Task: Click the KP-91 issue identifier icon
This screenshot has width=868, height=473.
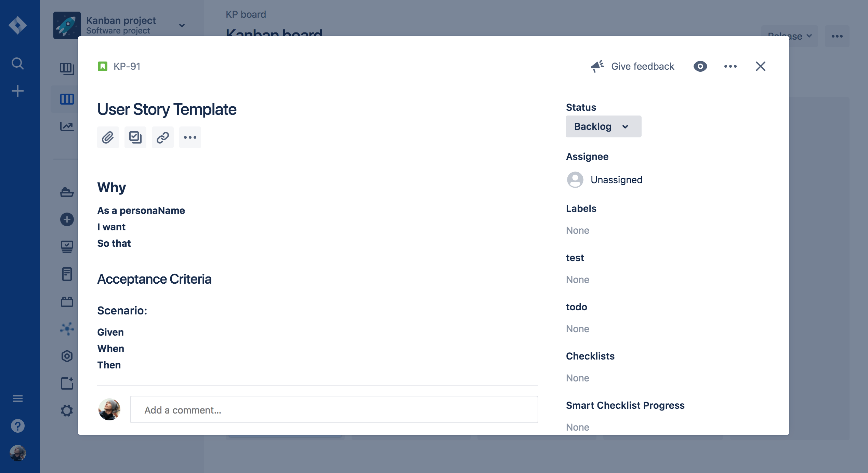Action: [103, 66]
